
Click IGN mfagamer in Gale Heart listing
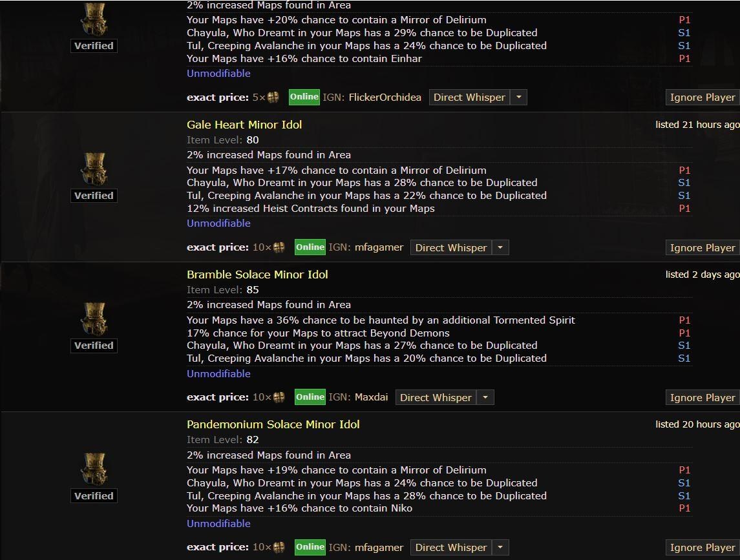tap(379, 247)
